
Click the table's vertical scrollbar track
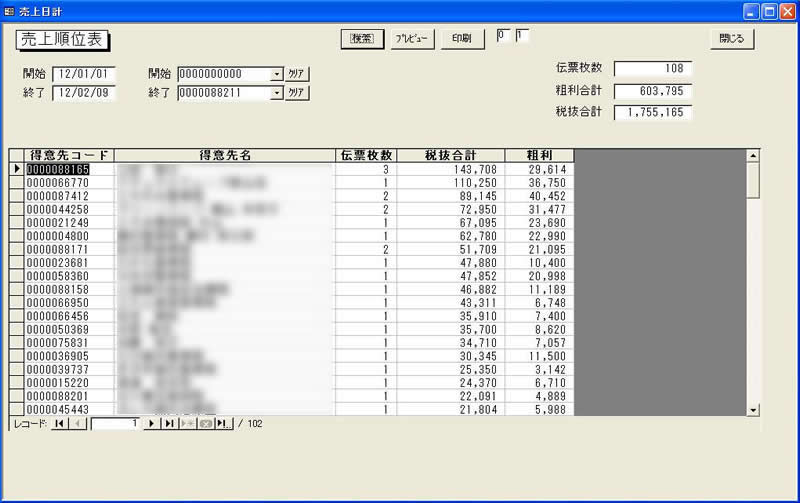tap(753, 300)
